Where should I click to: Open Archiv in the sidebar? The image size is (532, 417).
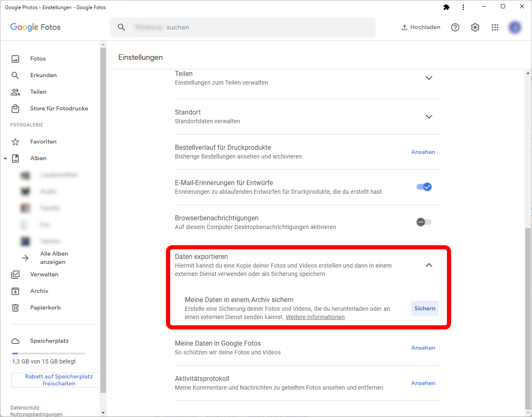click(x=39, y=291)
